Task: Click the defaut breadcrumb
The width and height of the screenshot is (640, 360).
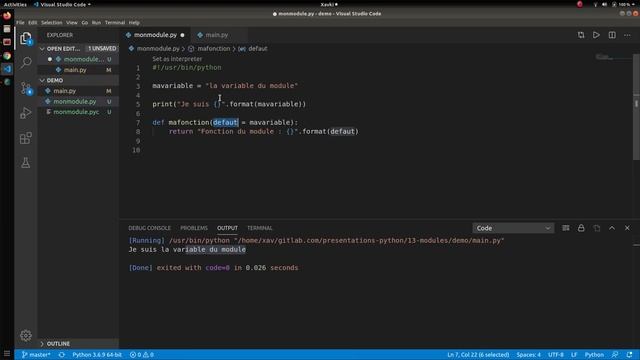Action: [x=258, y=49]
